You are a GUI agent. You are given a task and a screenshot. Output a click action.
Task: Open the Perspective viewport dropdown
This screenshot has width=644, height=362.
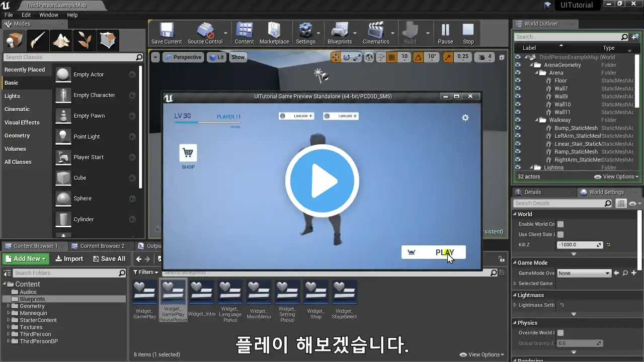(182, 57)
